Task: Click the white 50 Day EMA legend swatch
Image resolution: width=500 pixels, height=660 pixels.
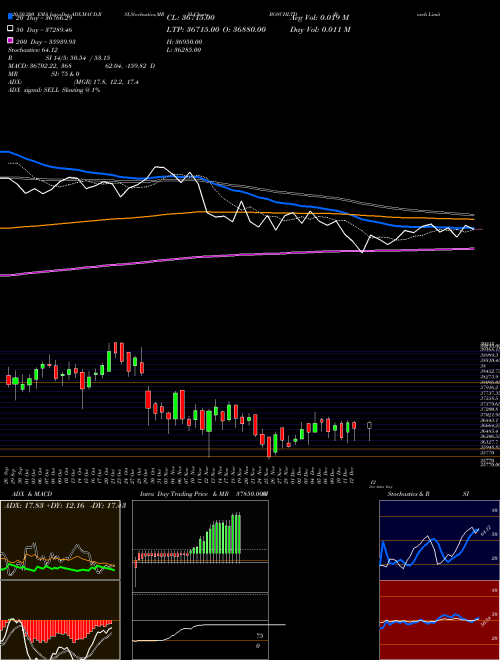Action: click(10, 29)
